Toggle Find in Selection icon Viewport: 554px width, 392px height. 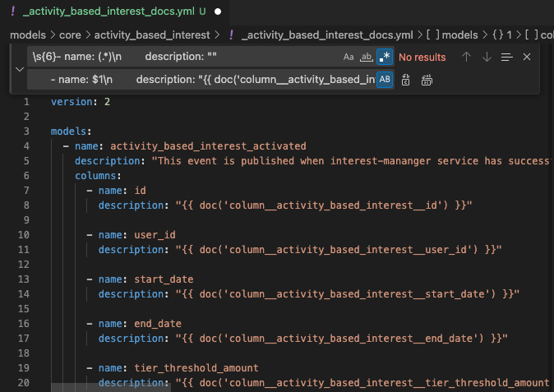coord(506,58)
